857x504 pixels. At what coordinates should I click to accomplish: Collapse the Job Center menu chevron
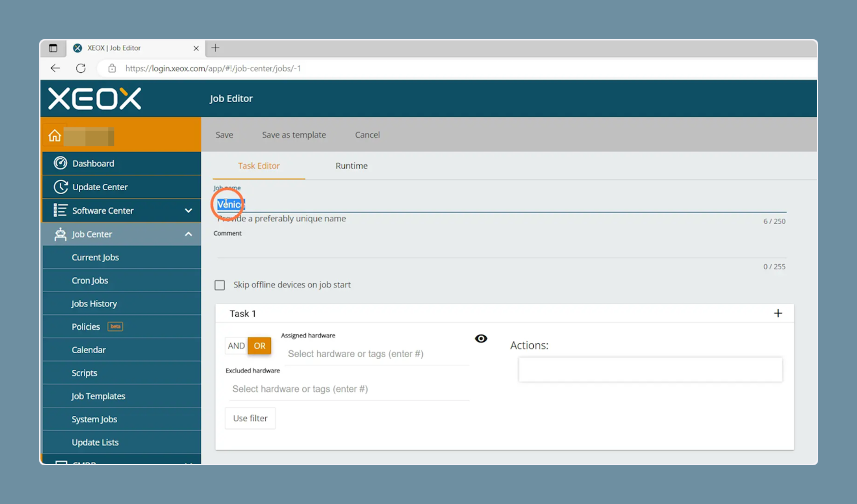pyautogui.click(x=189, y=234)
